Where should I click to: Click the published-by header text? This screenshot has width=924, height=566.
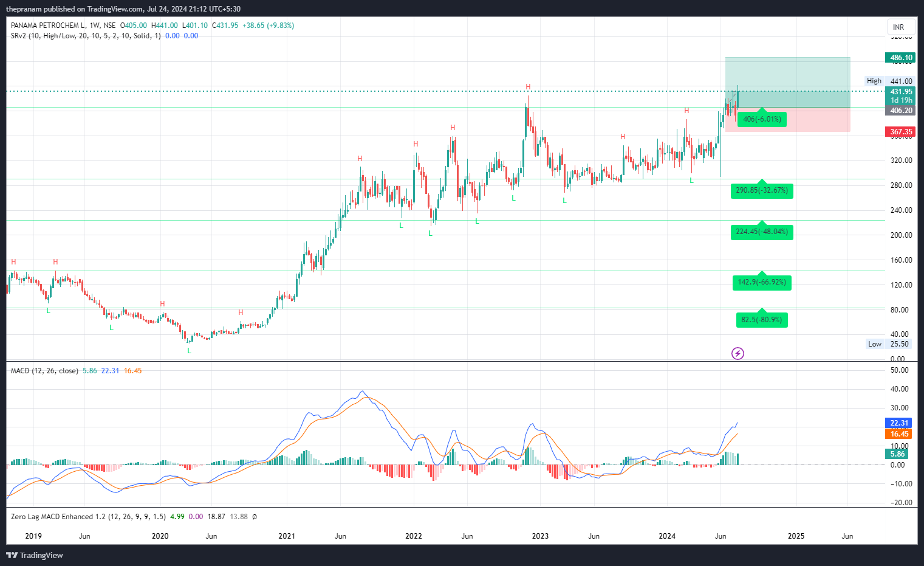123,9
